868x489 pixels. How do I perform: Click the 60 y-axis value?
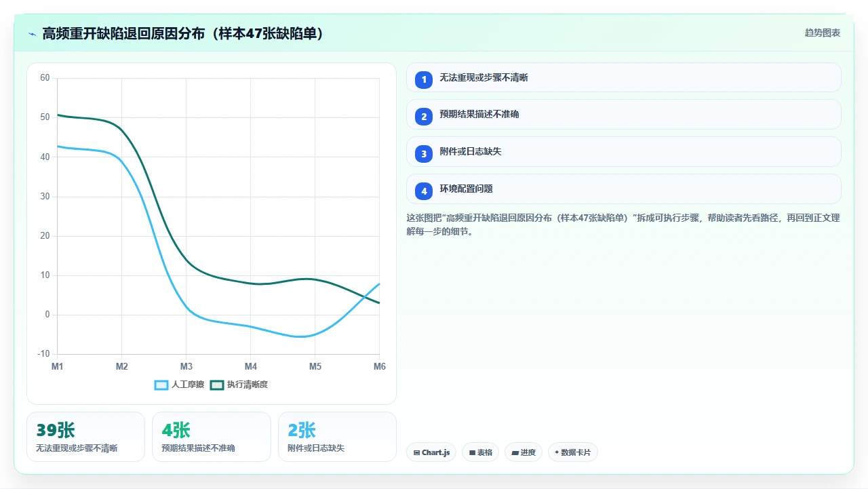[45, 78]
